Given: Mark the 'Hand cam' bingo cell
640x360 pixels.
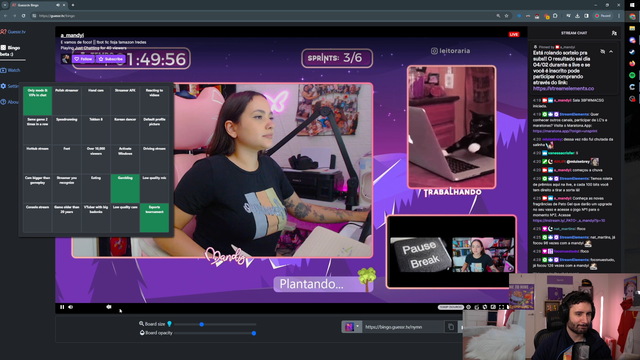Looking at the screenshot, I should pos(96,101).
